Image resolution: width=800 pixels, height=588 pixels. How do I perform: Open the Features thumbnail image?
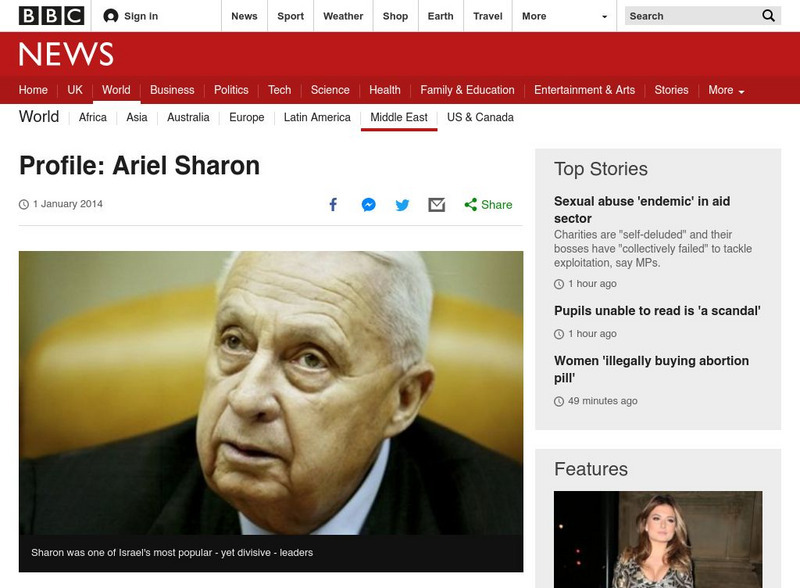pyautogui.click(x=658, y=540)
